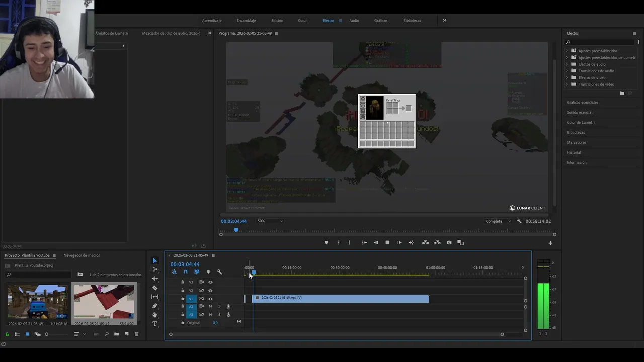This screenshot has height=362, width=644.
Task: Open the 50% zoom level dropdown
Action: point(270,221)
